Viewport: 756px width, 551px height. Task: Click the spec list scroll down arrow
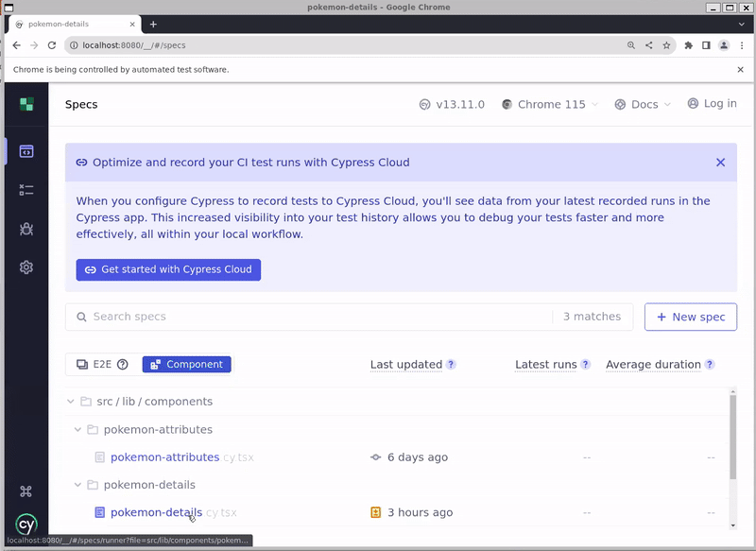click(733, 525)
